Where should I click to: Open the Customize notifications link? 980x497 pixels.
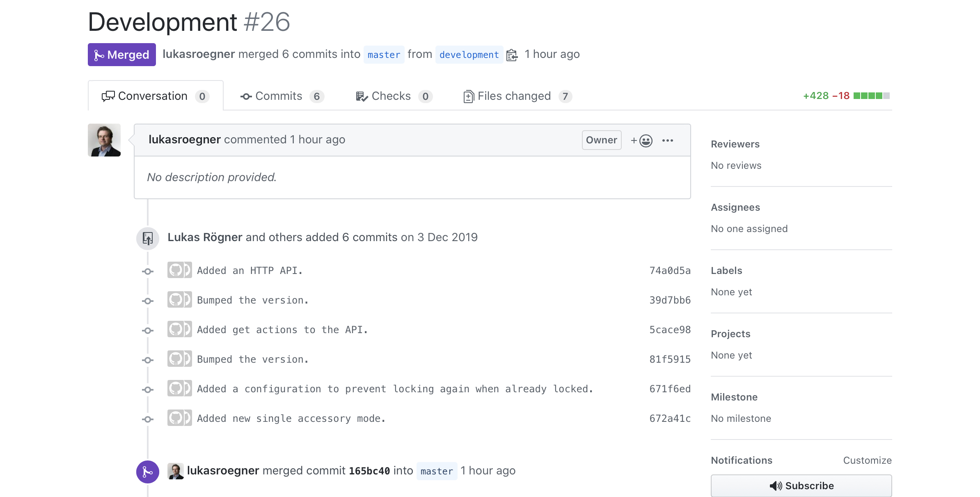pyautogui.click(x=867, y=460)
